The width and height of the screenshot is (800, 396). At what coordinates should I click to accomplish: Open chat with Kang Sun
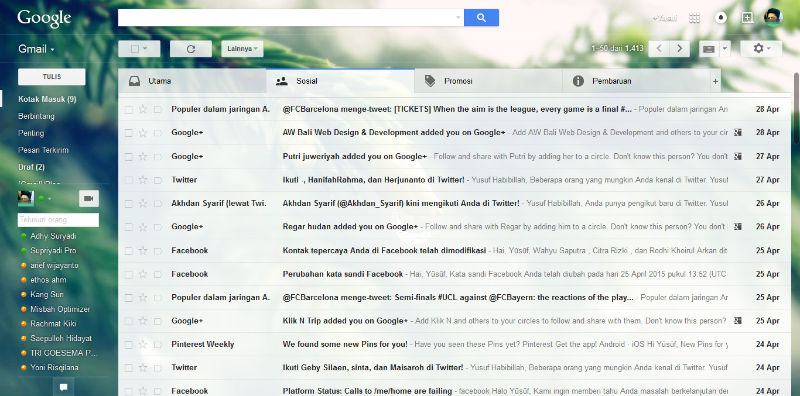pos(47,294)
